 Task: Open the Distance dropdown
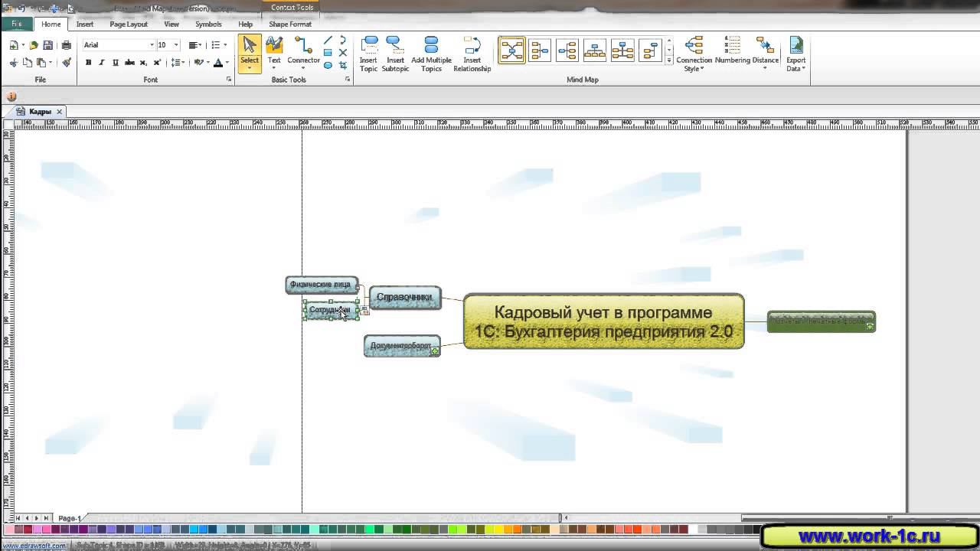[x=765, y=54]
